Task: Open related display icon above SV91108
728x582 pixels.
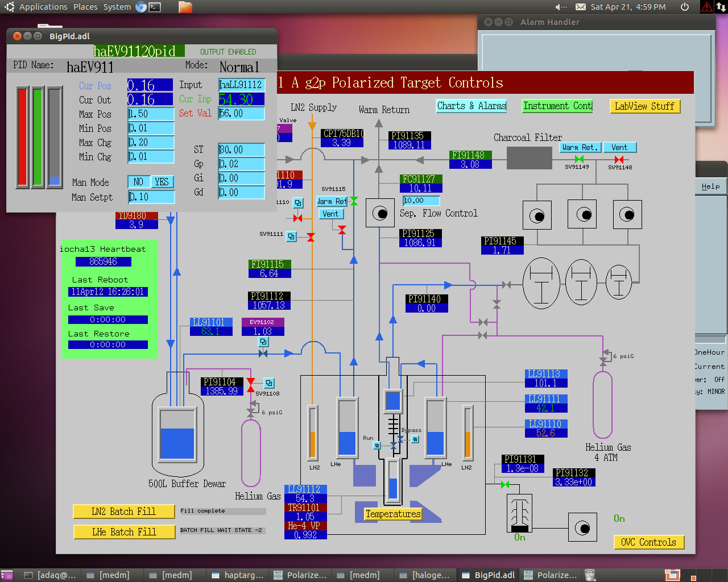Action: [x=270, y=384]
